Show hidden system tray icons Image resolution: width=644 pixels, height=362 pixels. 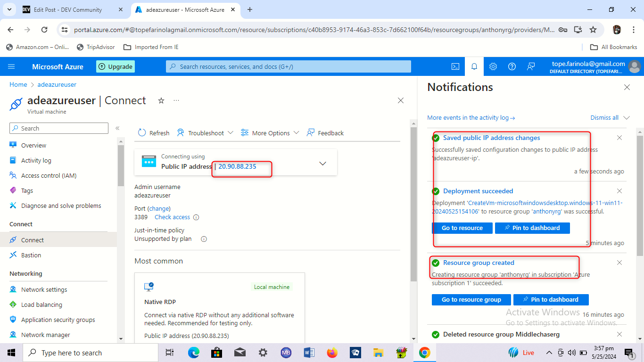click(549, 353)
